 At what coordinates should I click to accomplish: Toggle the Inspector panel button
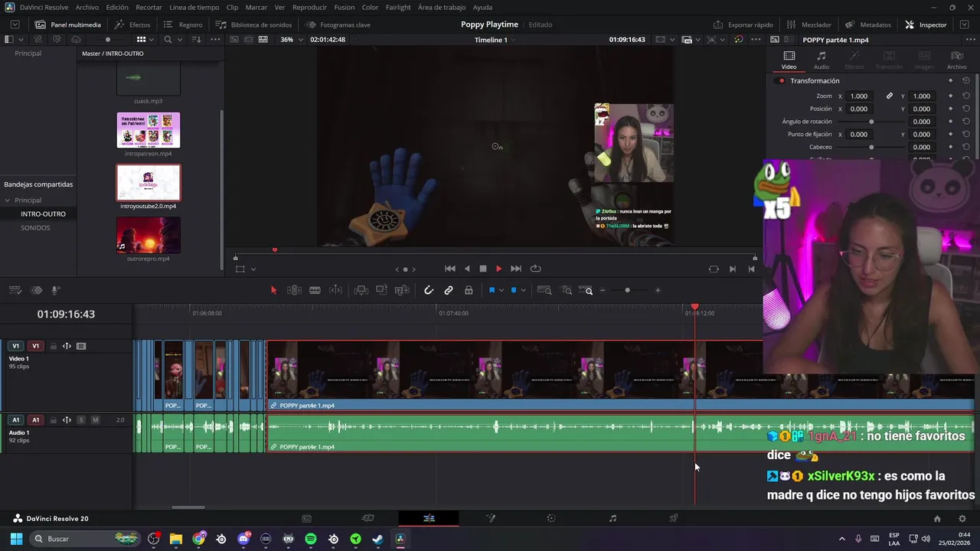click(x=926, y=24)
